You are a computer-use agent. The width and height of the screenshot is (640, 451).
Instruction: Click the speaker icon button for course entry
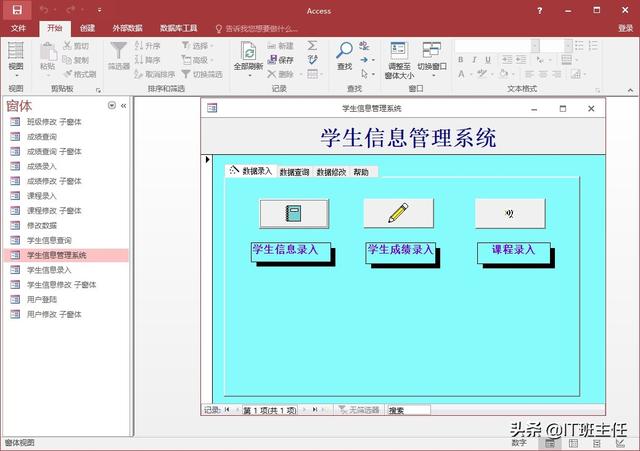tap(510, 213)
